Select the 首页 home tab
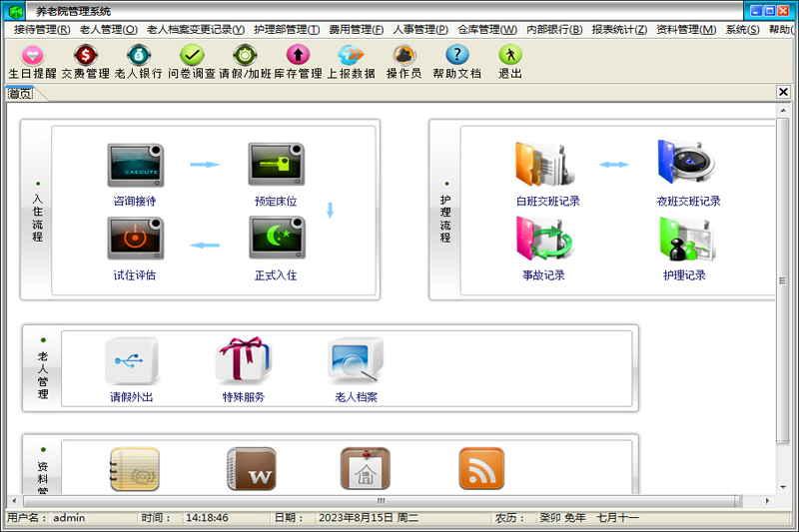This screenshot has width=799, height=532. 20,94
